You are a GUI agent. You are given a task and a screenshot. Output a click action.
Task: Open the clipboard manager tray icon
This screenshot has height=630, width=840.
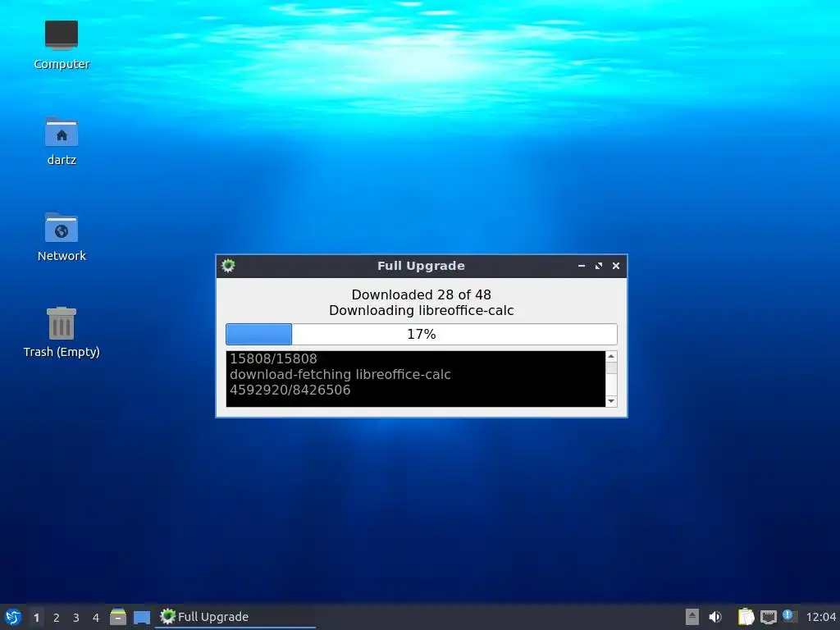[x=746, y=617]
